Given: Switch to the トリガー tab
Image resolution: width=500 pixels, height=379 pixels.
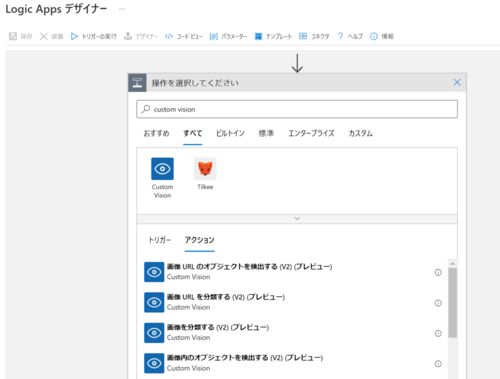Looking at the screenshot, I should tap(159, 240).
